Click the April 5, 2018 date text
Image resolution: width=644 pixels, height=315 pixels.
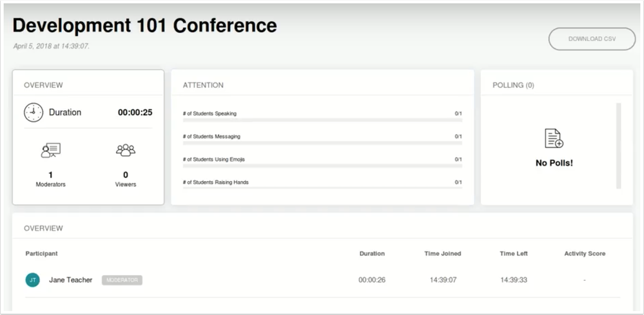(52, 46)
